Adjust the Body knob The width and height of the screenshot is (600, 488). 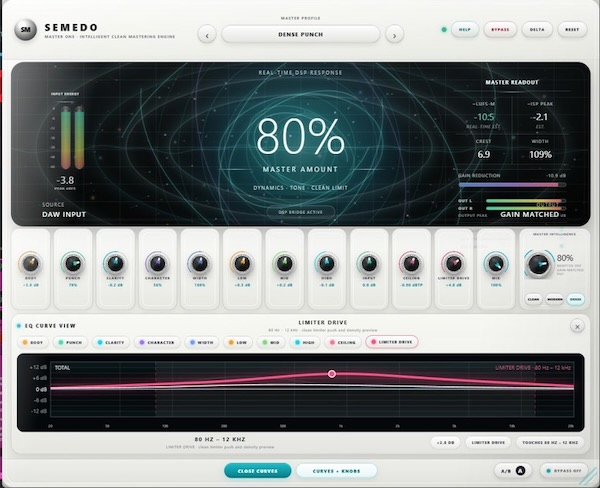coord(31,263)
